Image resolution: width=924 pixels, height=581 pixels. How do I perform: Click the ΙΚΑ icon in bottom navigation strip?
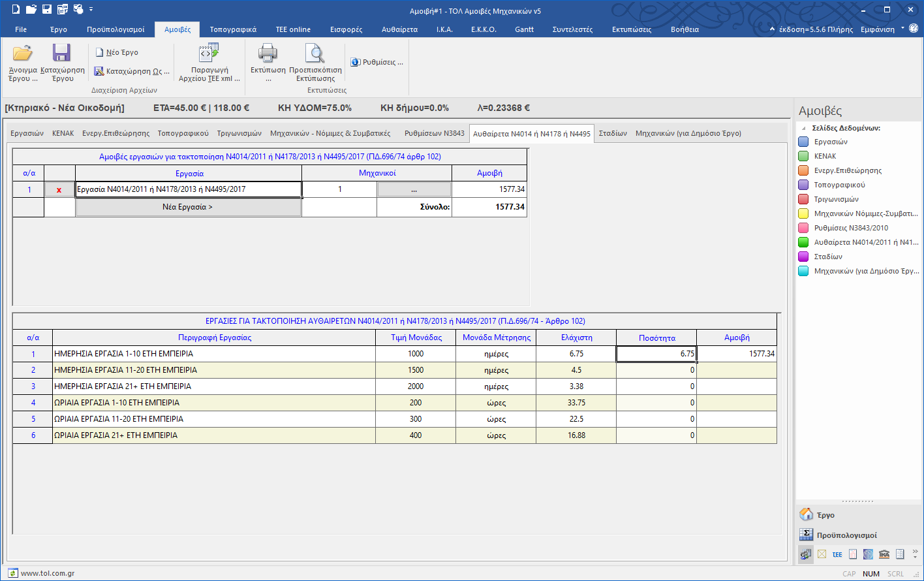(884, 554)
